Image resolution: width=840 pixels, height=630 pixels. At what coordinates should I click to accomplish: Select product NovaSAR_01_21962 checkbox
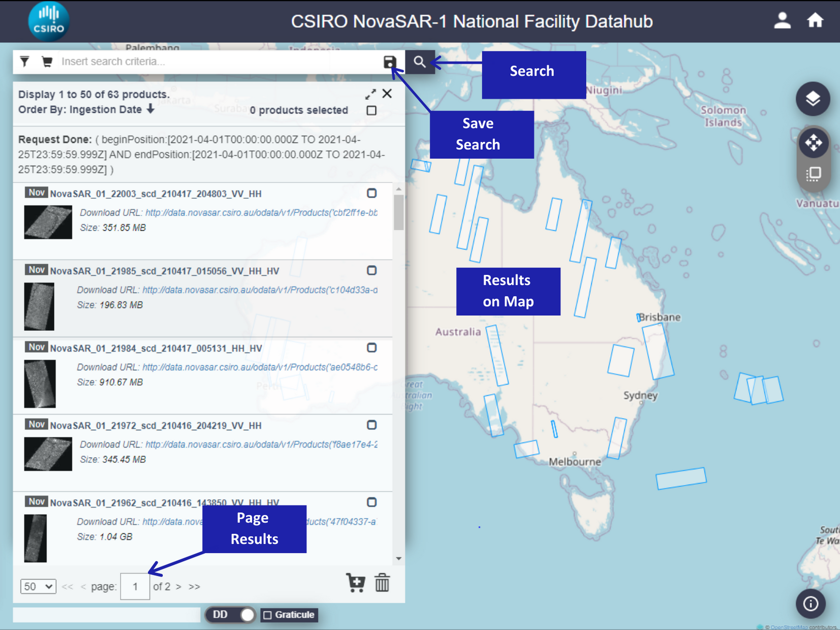(x=372, y=502)
